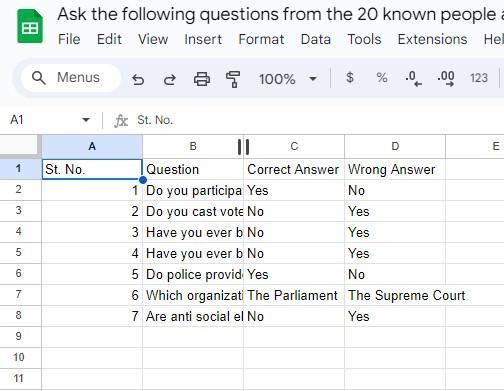The height and width of the screenshot is (391, 504).
Task: Click the header cell 'Correct Answer'
Action: coord(294,169)
